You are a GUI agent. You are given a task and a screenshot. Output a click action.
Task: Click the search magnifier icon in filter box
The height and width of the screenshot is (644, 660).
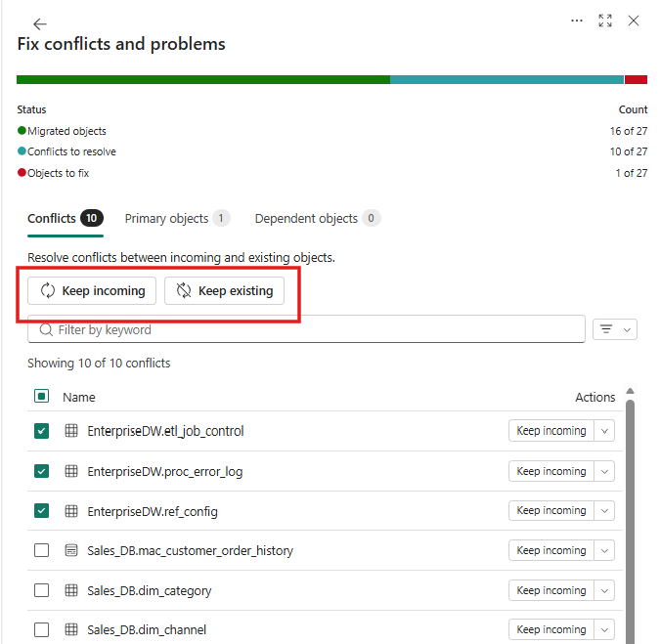[46, 329]
